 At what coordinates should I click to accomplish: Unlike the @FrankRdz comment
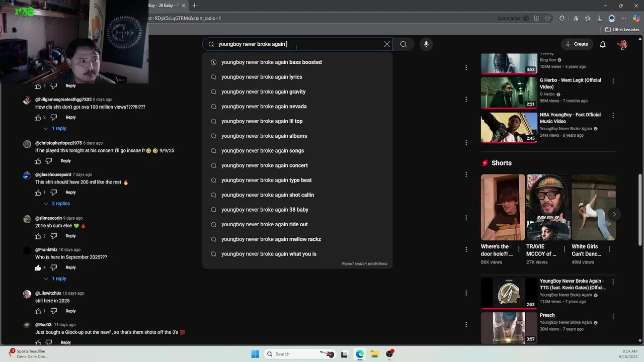click(38, 268)
